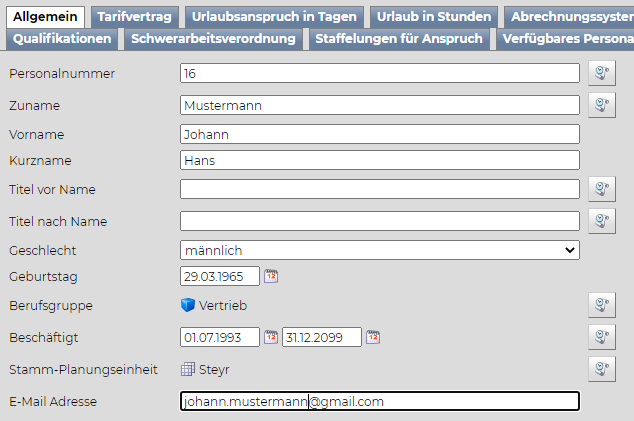Viewport: 634px width, 421px height.
Task: Select the Urlaub in Stunden tab
Action: point(434,16)
